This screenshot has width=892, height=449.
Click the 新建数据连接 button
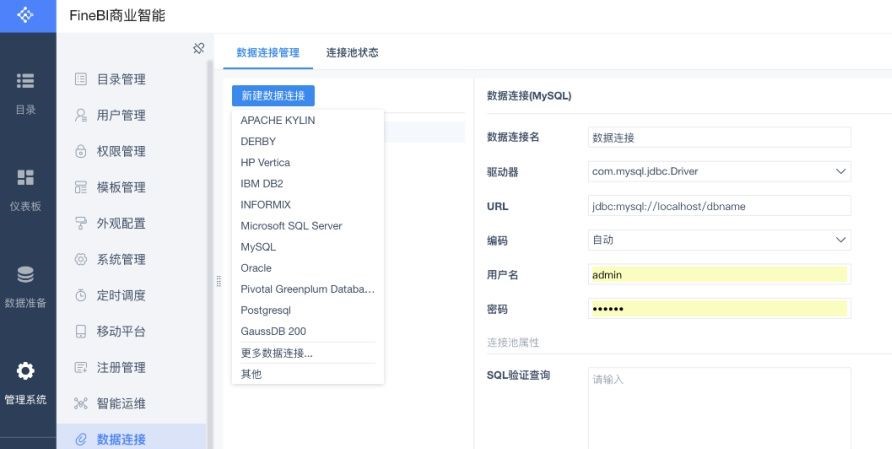coord(273,96)
